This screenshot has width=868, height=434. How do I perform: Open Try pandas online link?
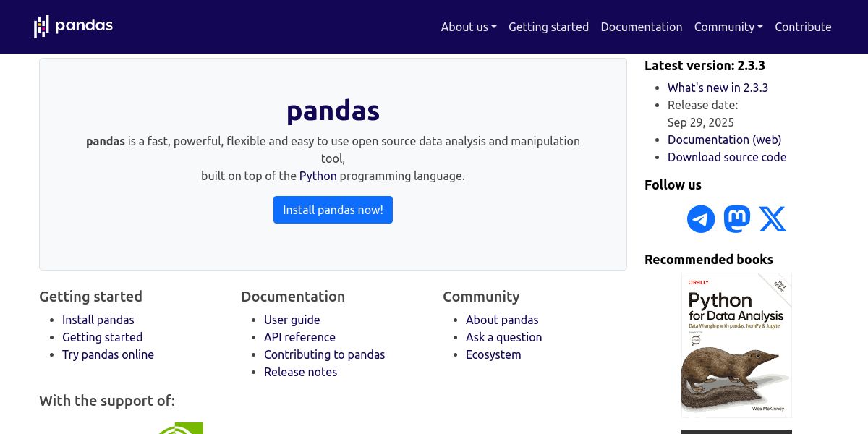click(x=108, y=354)
